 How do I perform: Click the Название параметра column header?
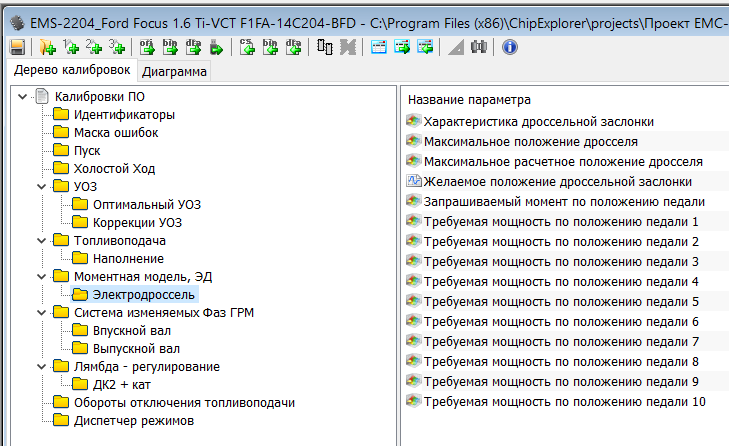pyautogui.click(x=469, y=100)
